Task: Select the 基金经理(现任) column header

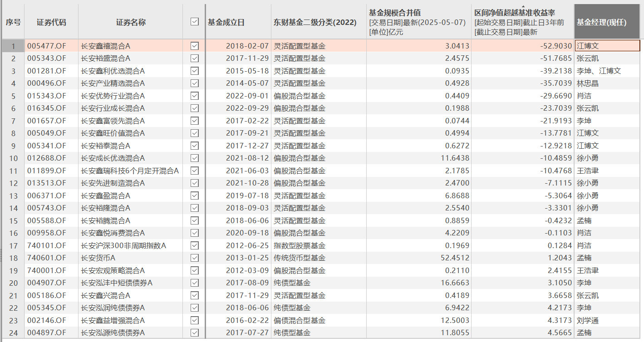Action: click(x=607, y=22)
